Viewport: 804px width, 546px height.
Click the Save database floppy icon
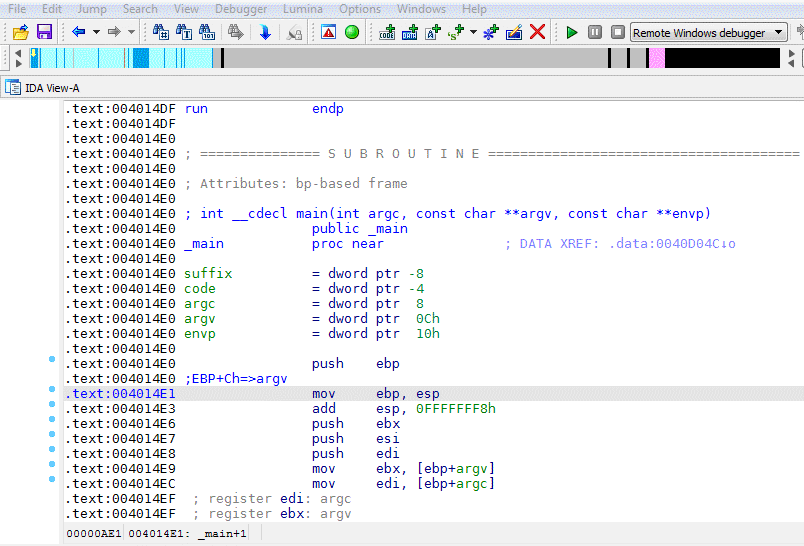[44, 32]
